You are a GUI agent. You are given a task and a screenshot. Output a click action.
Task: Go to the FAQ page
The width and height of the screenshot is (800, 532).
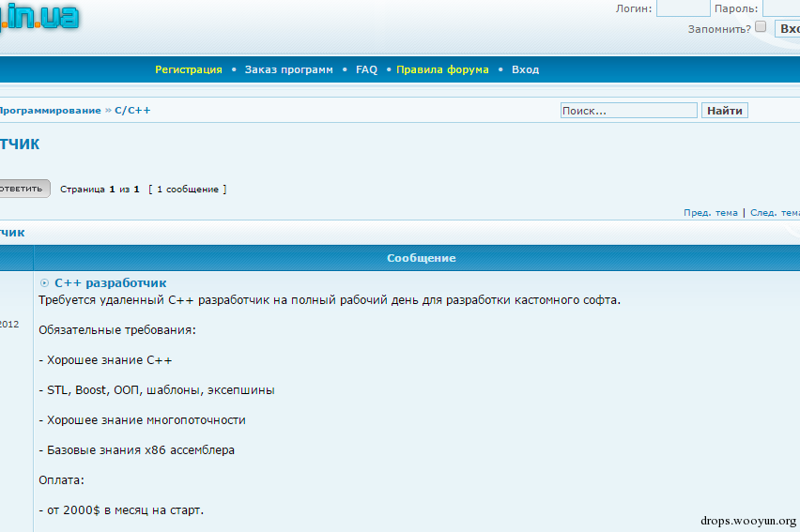(366, 69)
